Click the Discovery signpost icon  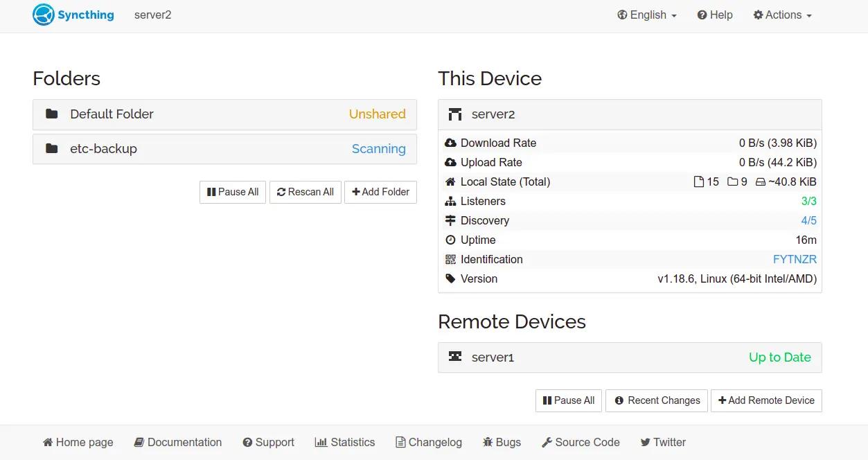450,220
